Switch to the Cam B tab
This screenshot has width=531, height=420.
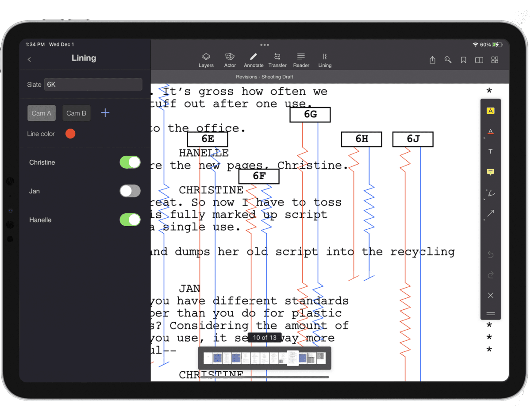[76, 113]
